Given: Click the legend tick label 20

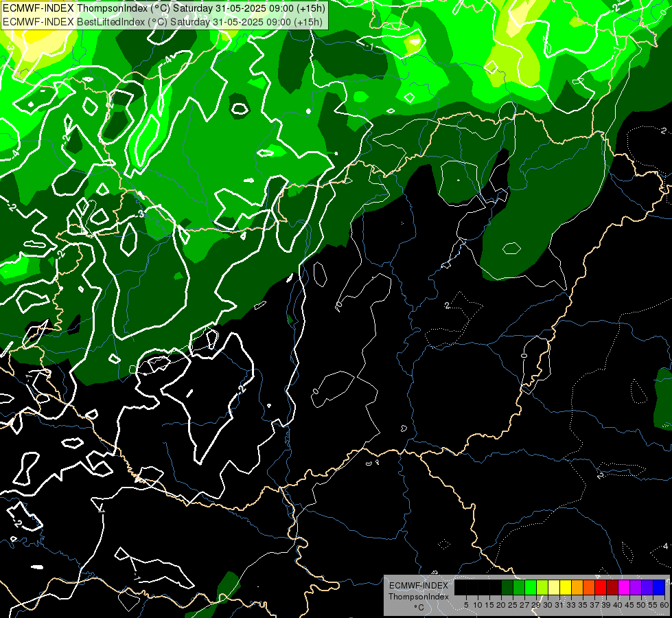Looking at the screenshot, I should coord(502,605).
